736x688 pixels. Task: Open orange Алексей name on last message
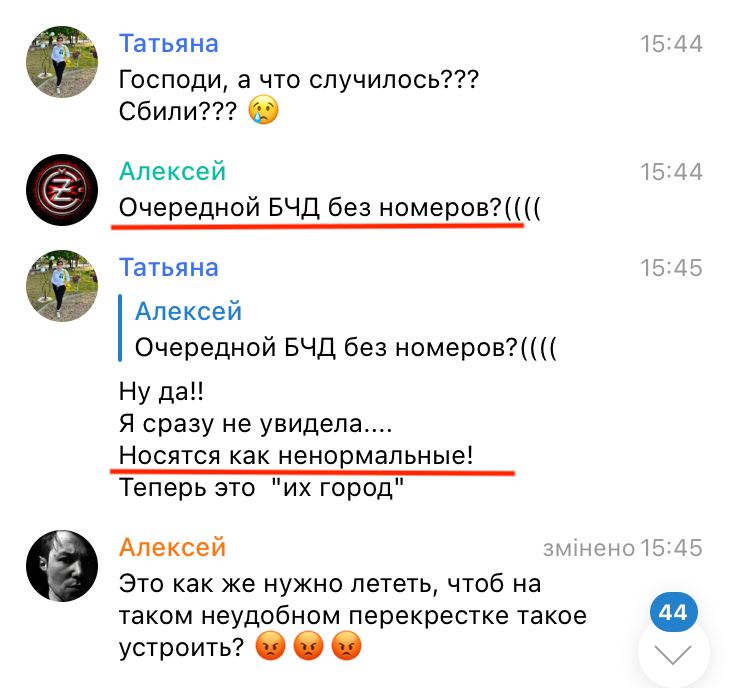[172, 547]
